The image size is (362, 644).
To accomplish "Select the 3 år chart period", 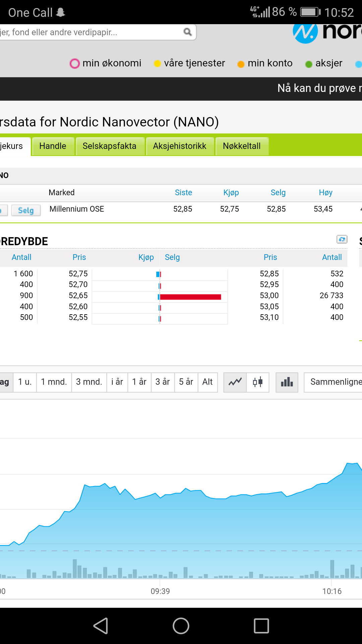I will [x=163, y=382].
